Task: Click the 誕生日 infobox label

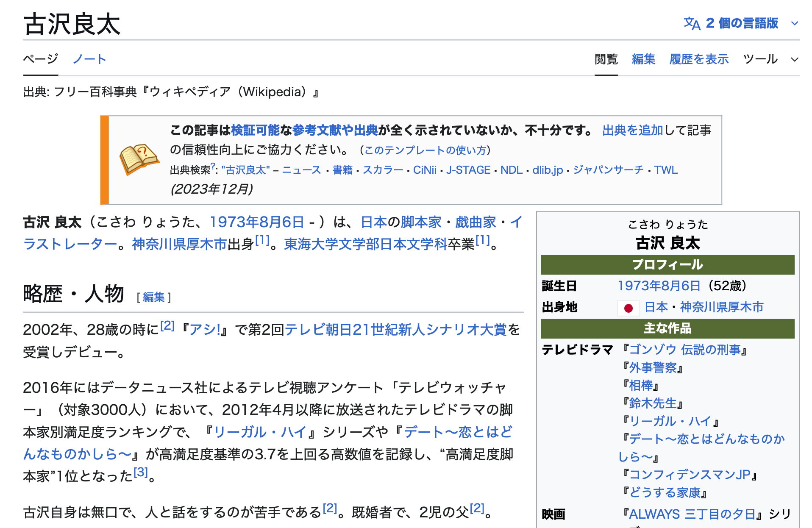Action: point(559,286)
